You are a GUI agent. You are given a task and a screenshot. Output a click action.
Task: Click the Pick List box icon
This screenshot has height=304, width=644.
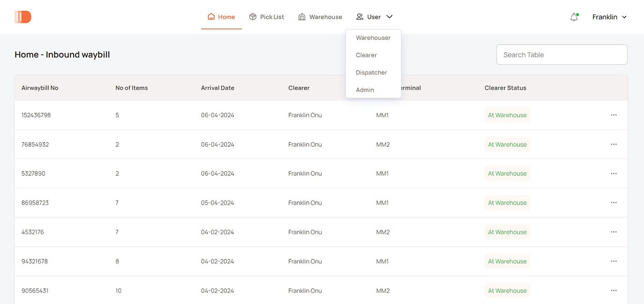coord(253,17)
